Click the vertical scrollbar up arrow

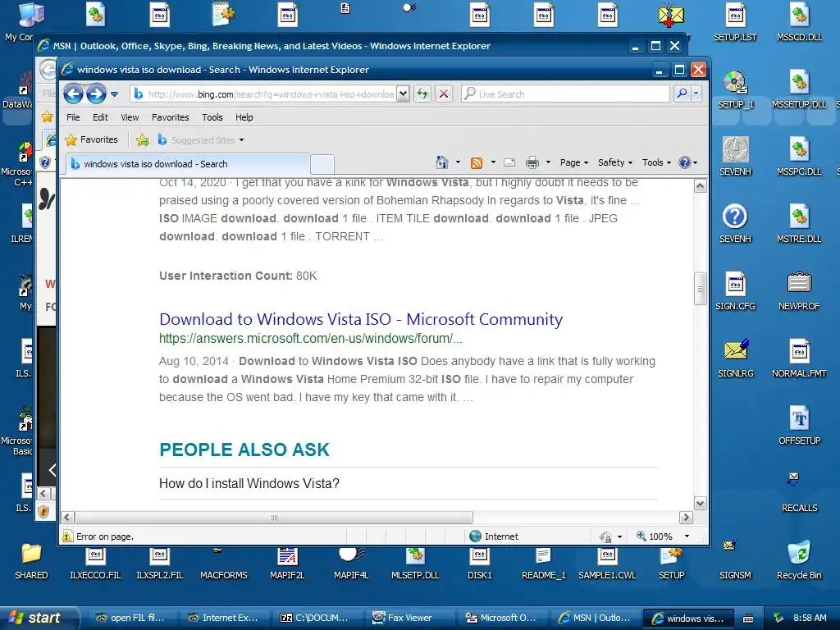click(x=701, y=186)
